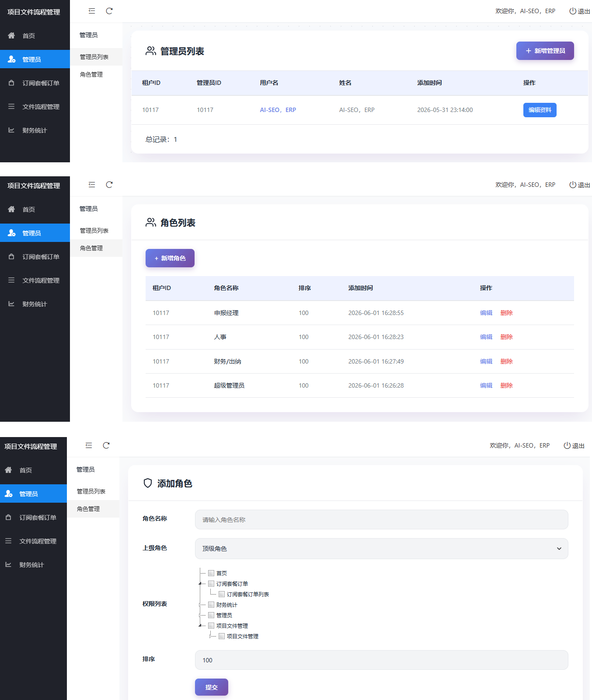Screen dimensions: 592x700
Task: Submit the 添加角色 form with 提交
Action: click(x=211, y=687)
